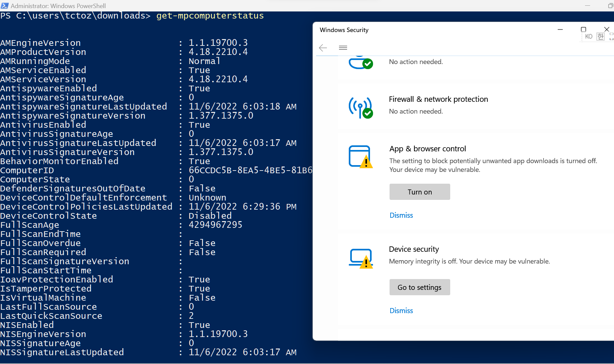Open Device security laptop icon
The image size is (614, 364).
pyautogui.click(x=361, y=259)
